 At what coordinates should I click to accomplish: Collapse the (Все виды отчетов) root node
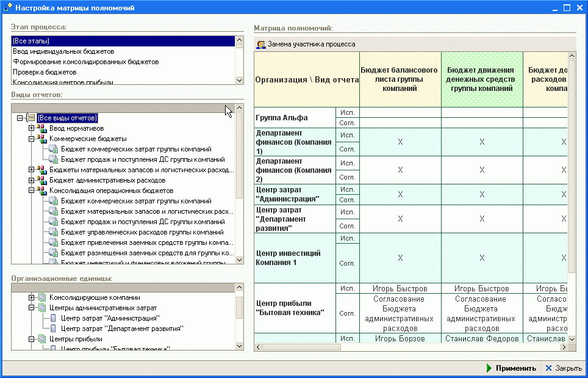click(20, 118)
